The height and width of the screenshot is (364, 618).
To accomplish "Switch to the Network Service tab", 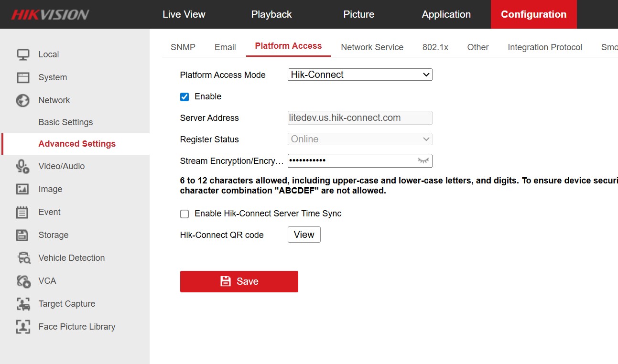I will [x=372, y=47].
